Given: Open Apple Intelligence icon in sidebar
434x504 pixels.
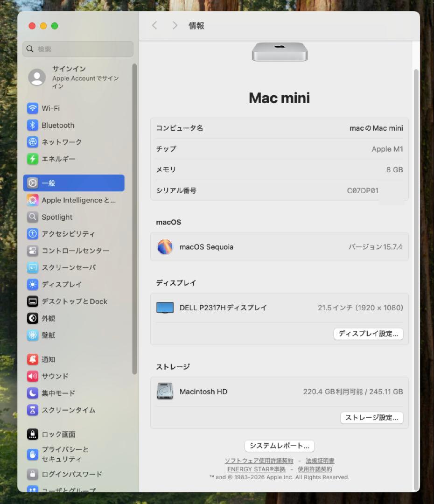Looking at the screenshot, I should (33, 200).
